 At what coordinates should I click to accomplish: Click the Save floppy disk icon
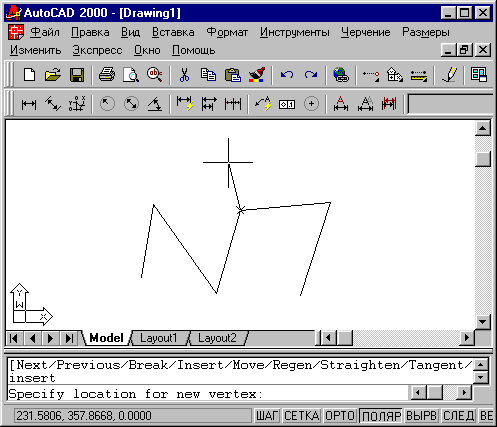click(x=77, y=75)
